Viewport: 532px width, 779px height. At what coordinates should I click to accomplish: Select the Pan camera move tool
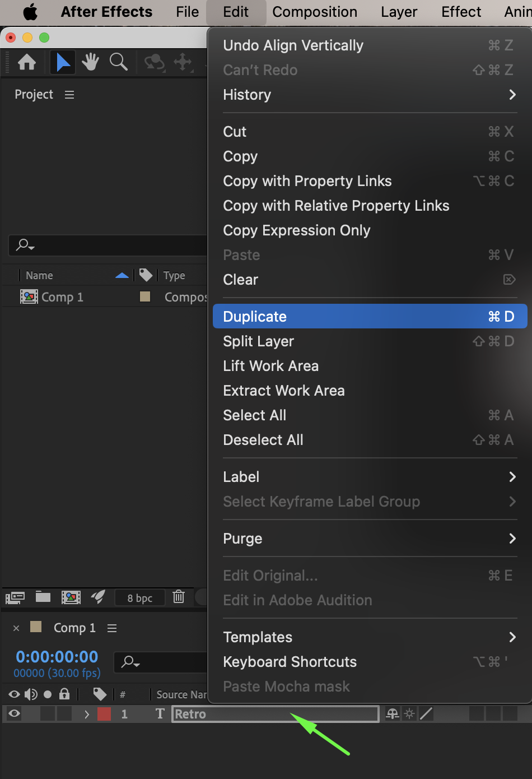click(x=183, y=62)
